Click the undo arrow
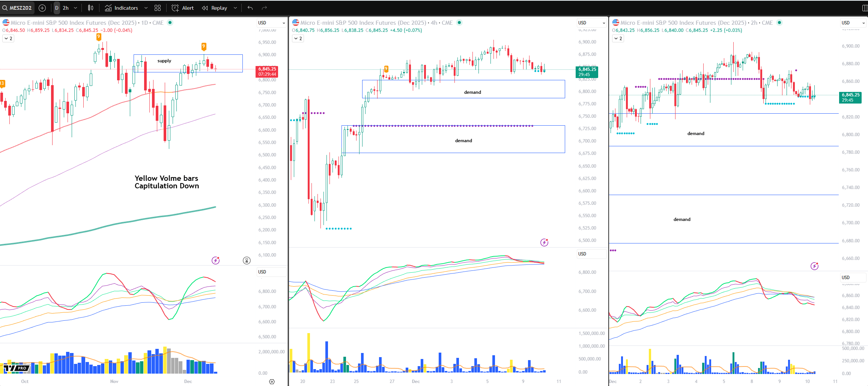868x386 pixels. click(250, 8)
